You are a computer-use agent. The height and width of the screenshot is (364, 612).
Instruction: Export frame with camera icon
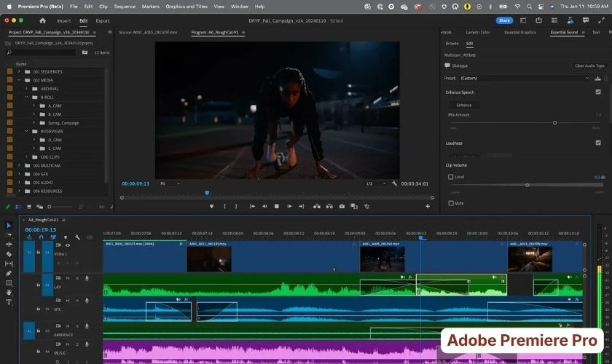point(342,206)
